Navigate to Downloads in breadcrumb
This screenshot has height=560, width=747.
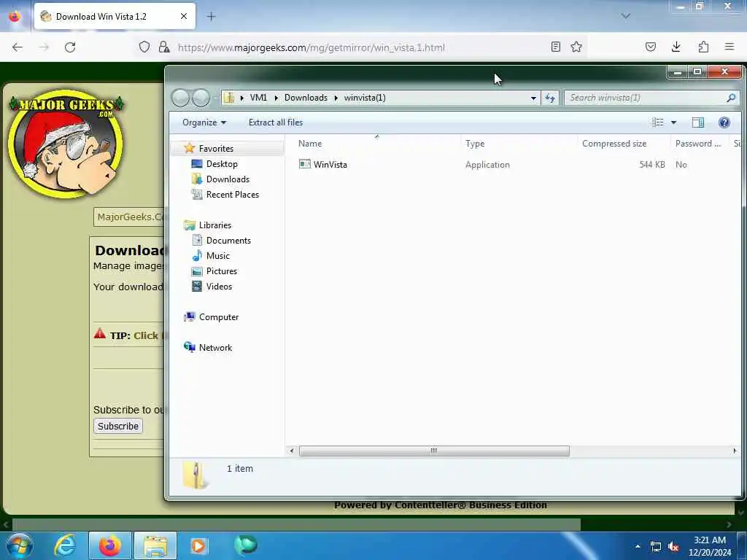pos(306,98)
